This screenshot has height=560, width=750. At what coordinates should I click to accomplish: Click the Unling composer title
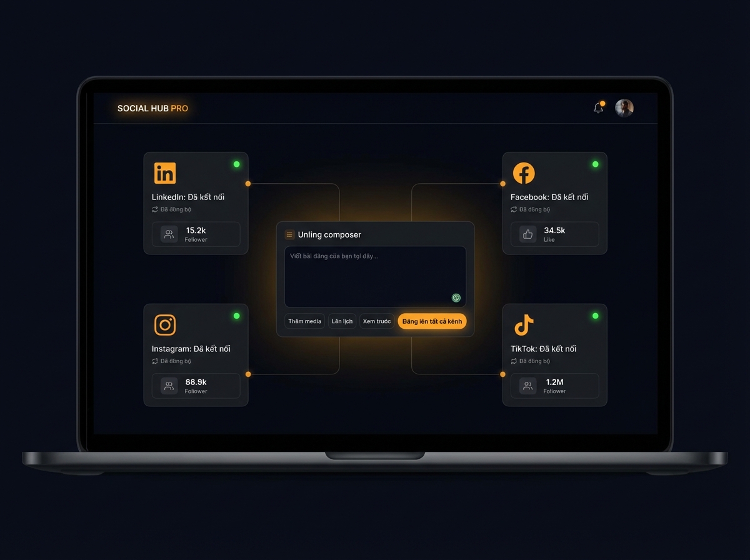[329, 234]
